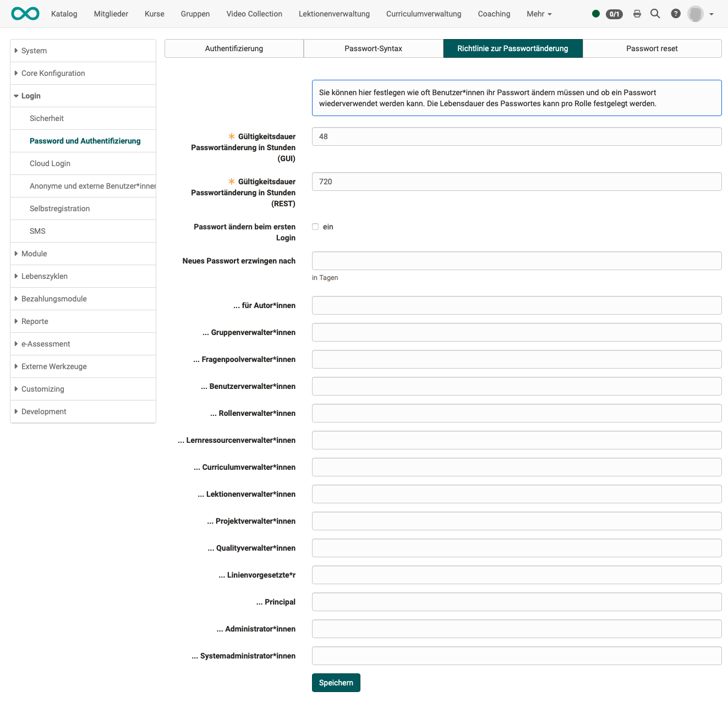This screenshot has width=728, height=708.
Task: Open Mitglieder in the top navigation
Action: coord(111,14)
